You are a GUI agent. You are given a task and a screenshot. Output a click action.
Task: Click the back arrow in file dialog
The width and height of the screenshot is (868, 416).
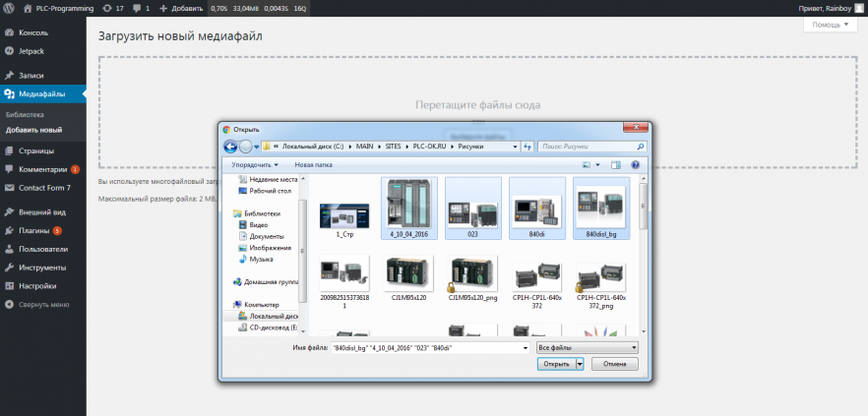[228, 147]
